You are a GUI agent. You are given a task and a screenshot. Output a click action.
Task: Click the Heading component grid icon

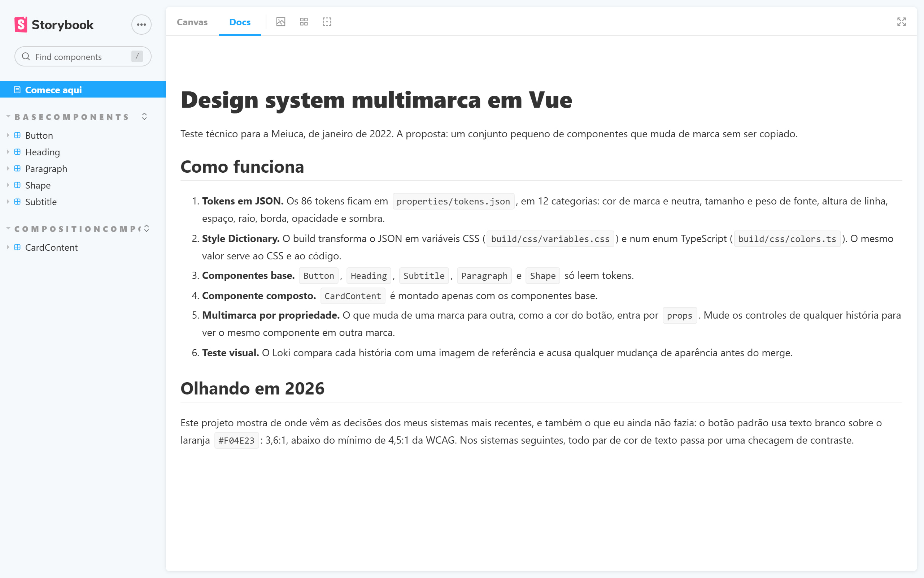click(18, 152)
